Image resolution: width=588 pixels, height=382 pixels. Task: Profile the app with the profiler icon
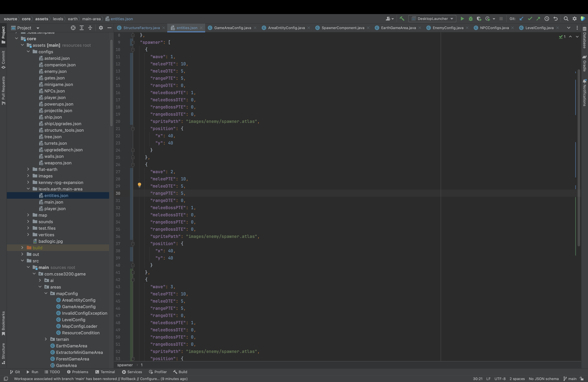488,18
